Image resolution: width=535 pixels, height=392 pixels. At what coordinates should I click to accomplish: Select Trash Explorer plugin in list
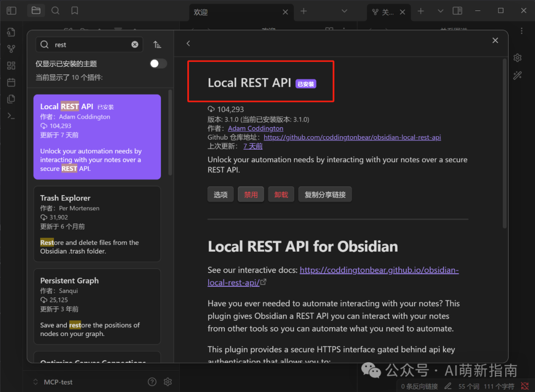[97, 224]
